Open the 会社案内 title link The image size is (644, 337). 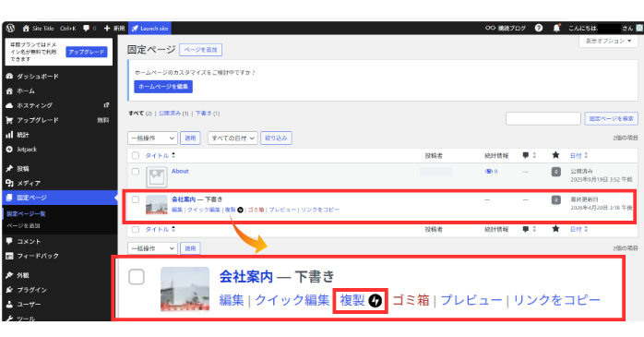coord(184,199)
